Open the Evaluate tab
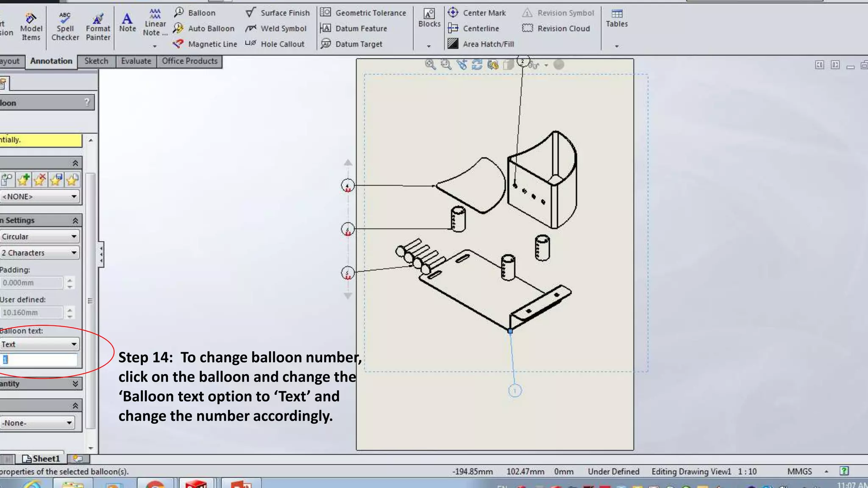 [x=136, y=61]
